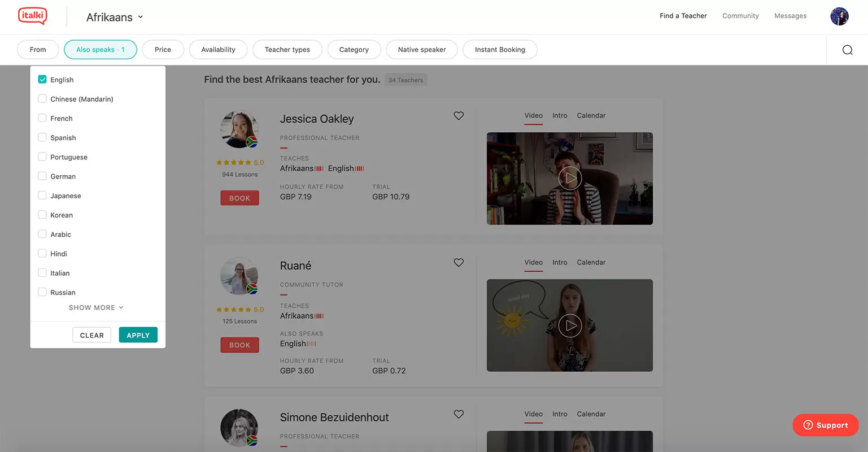Click the italki logo
The width and height of the screenshot is (868, 452).
(x=32, y=16)
